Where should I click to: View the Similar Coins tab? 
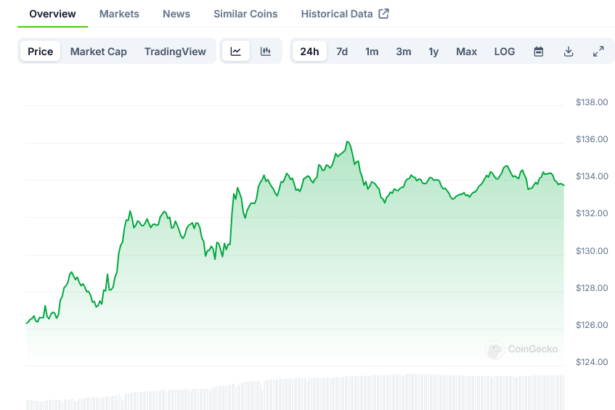pos(246,14)
